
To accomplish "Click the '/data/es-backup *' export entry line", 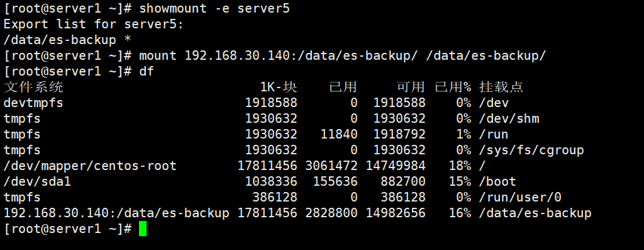I will (67, 40).
